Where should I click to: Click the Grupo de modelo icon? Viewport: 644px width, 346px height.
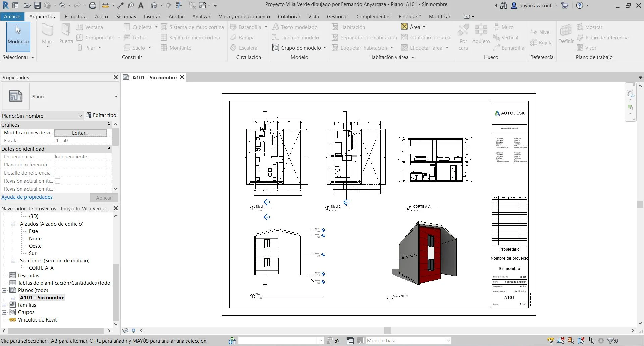[275, 48]
